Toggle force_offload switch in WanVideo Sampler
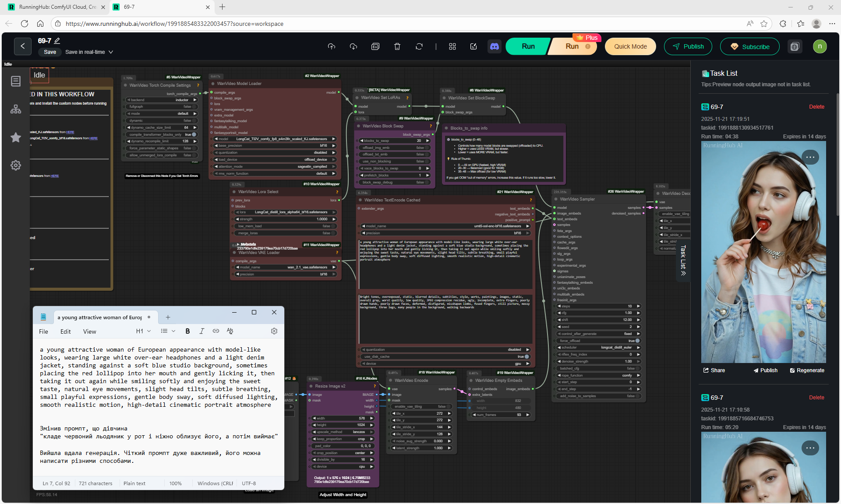The height and width of the screenshot is (504, 841). 637,341
